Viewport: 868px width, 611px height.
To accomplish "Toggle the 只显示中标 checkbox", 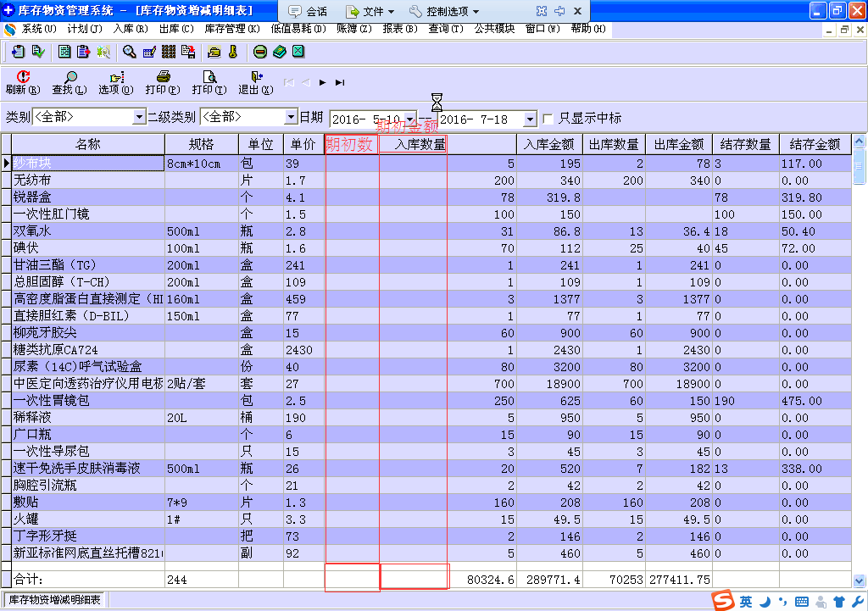I will pyautogui.click(x=548, y=119).
